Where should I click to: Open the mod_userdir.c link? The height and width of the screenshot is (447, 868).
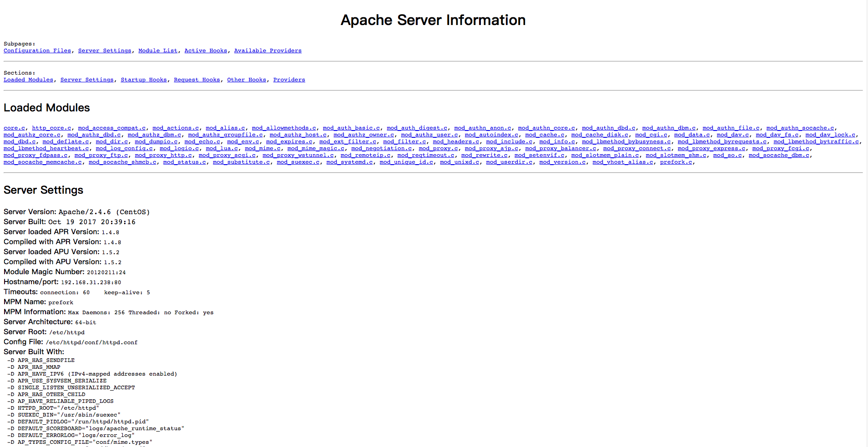509,162
